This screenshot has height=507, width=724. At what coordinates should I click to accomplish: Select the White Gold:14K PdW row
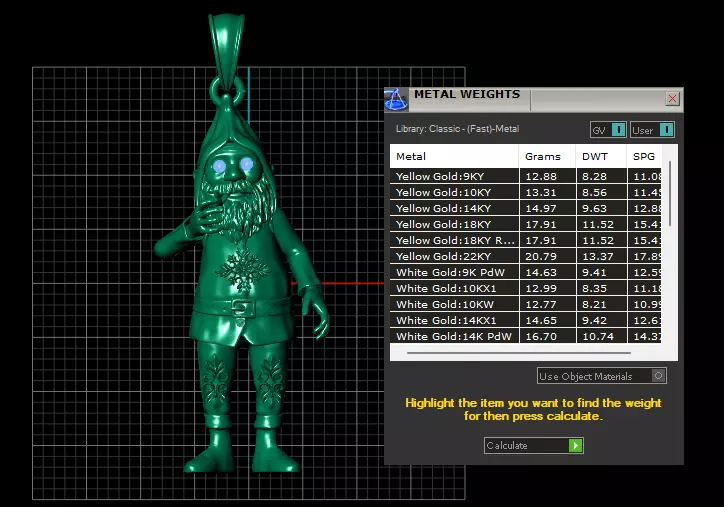click(x=525, y=336)
